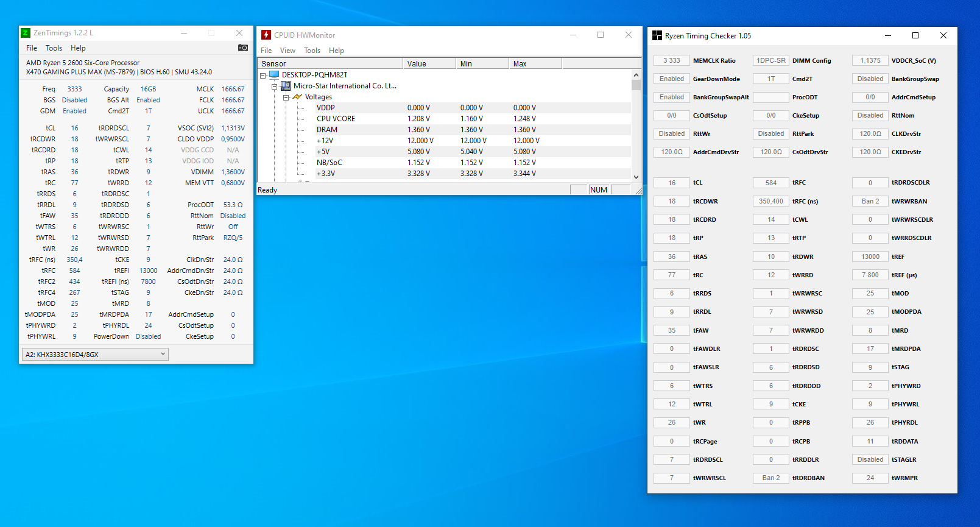Click the camera screenshot icon in ZenTimings

click(x=242, y=48)
